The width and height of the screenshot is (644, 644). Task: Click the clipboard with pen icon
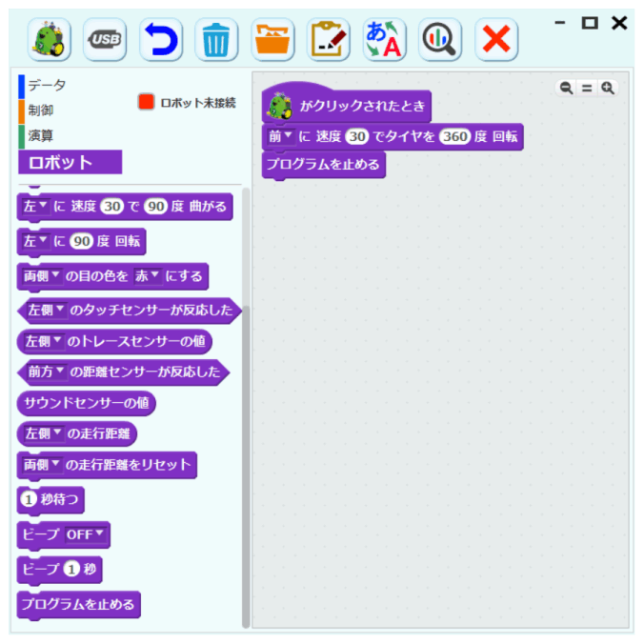pos(328,39)
